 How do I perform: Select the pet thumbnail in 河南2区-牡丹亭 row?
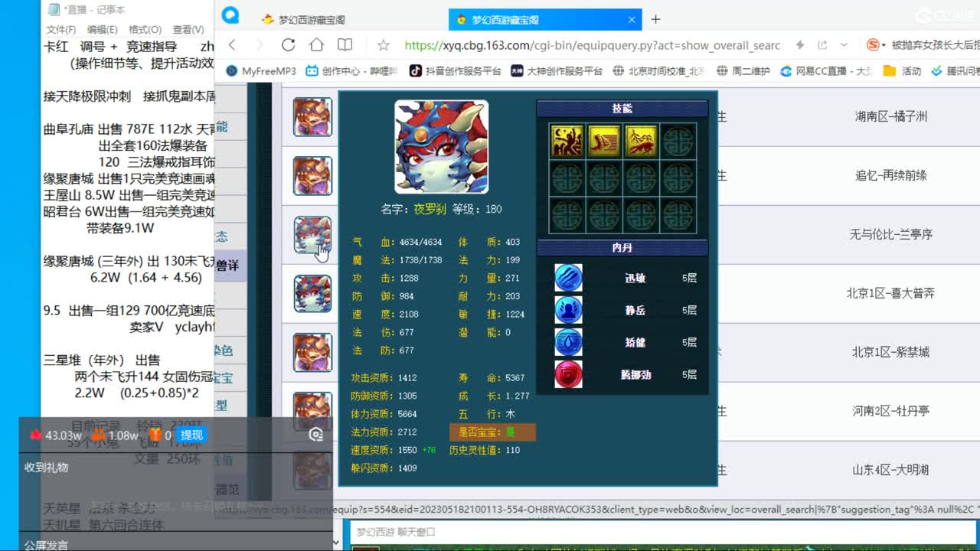click(312, 411)
